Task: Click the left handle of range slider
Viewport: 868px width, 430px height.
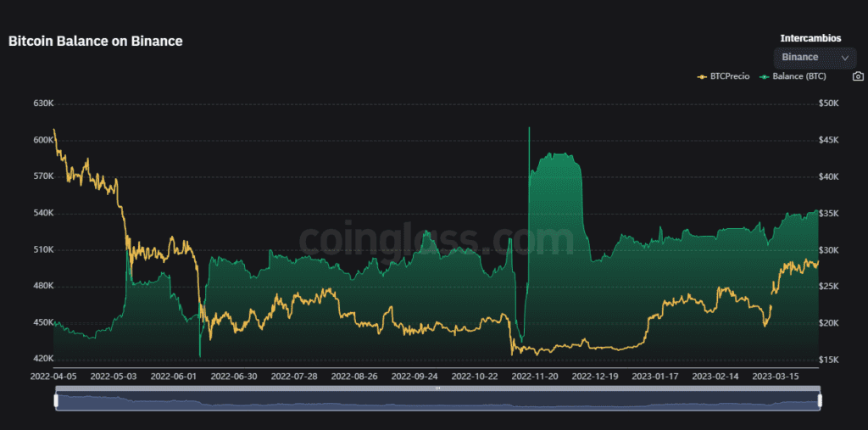Action: click(x=56, y=400)
